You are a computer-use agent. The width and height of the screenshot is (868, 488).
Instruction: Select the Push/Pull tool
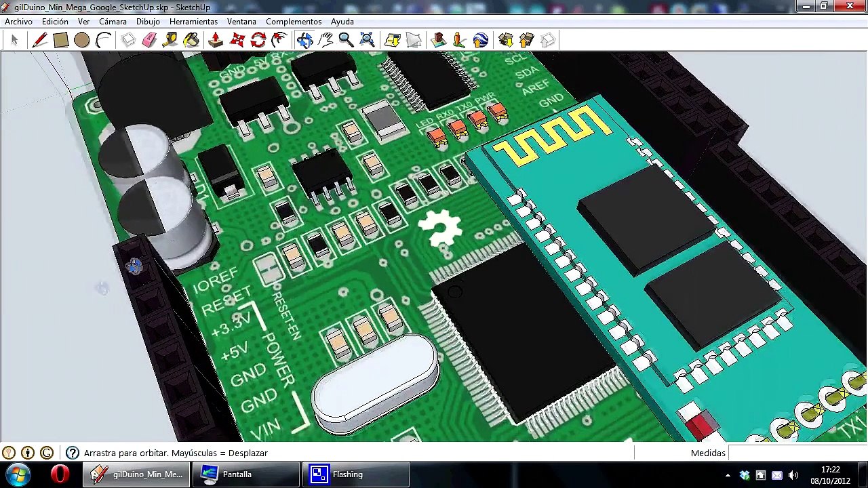(216, 40)
